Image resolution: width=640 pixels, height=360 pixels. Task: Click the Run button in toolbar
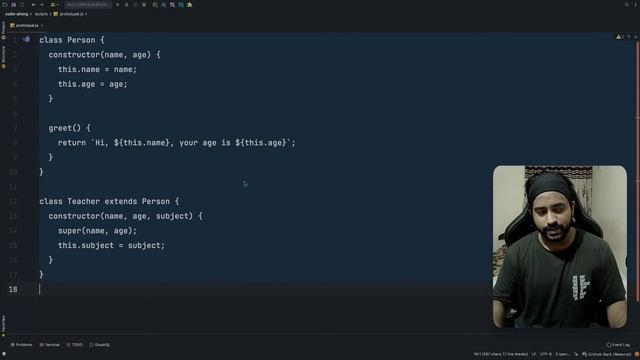point(118,4)
